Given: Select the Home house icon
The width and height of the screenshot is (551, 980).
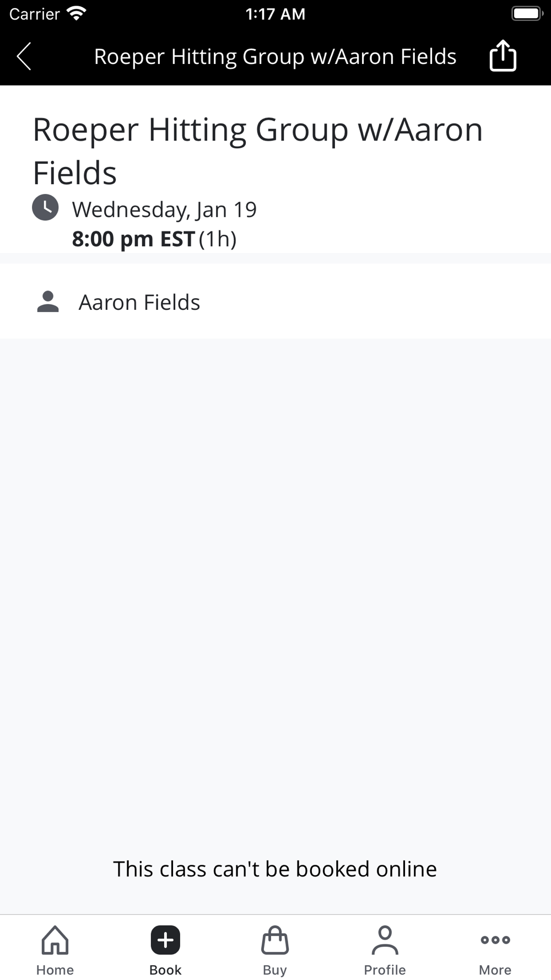Looking at the screenshot, I should pyautogui.click(x=55, y=940).
